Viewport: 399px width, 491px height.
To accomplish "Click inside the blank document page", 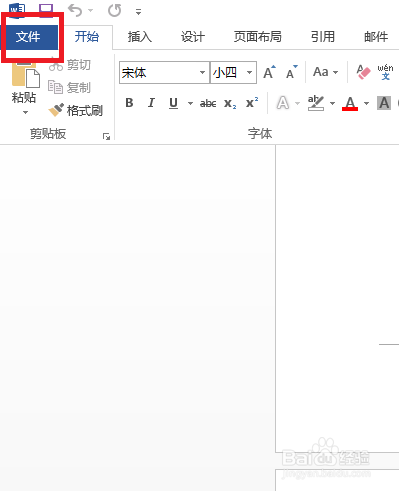I will tap(337, 299).
